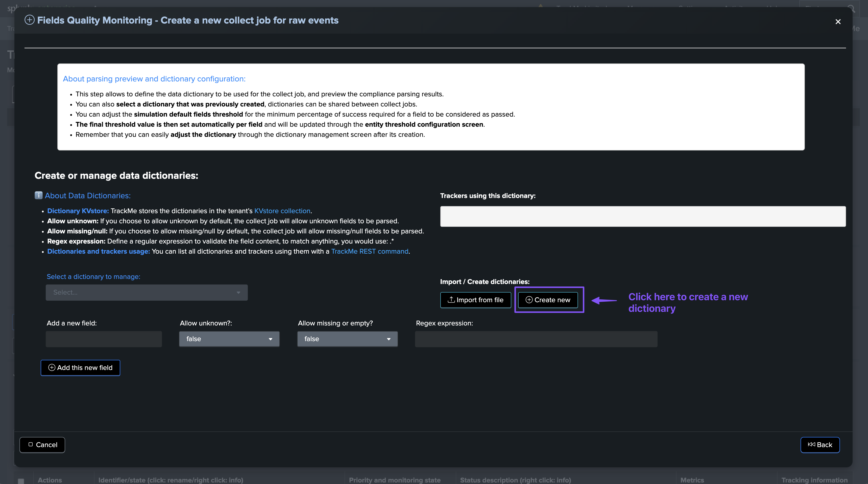Open the Allow missing or empty dropdown

pyautogui.click(x=347, y=339)
